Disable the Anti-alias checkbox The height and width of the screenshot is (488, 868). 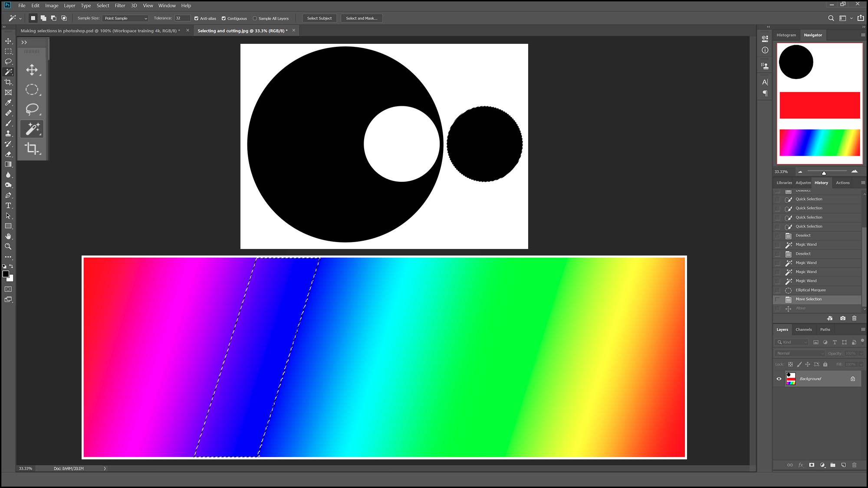coord(195,18)
